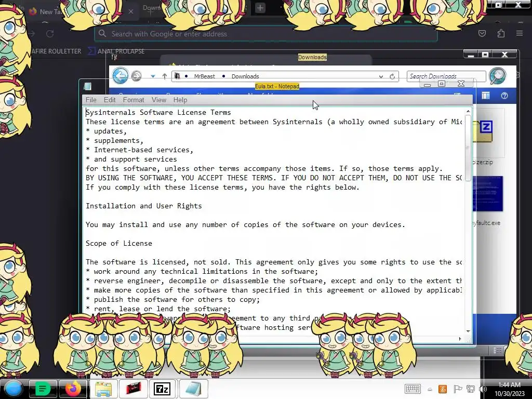
Task: Click the '* and support services' line
Action: 131,159
